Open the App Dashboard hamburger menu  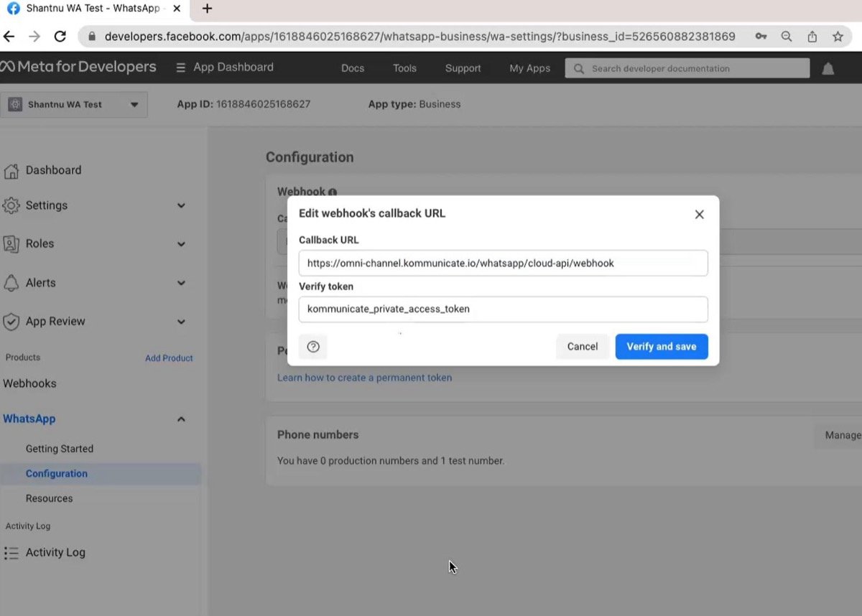pyautogui.click(x=181, y=67)
